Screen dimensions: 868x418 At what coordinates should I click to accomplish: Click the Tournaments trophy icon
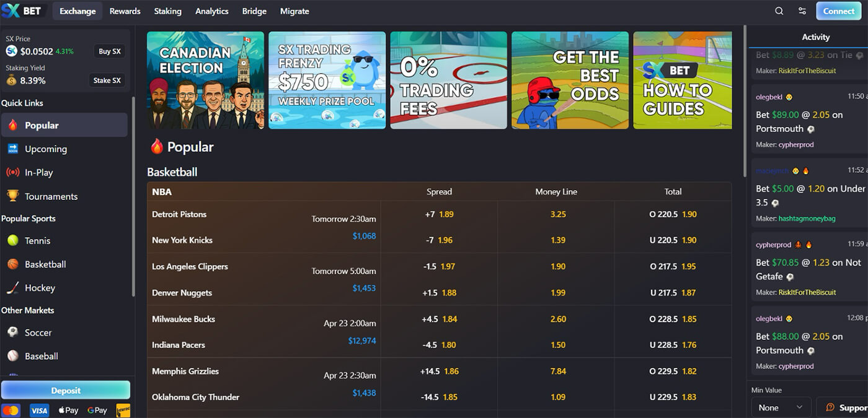pos(12,196)
